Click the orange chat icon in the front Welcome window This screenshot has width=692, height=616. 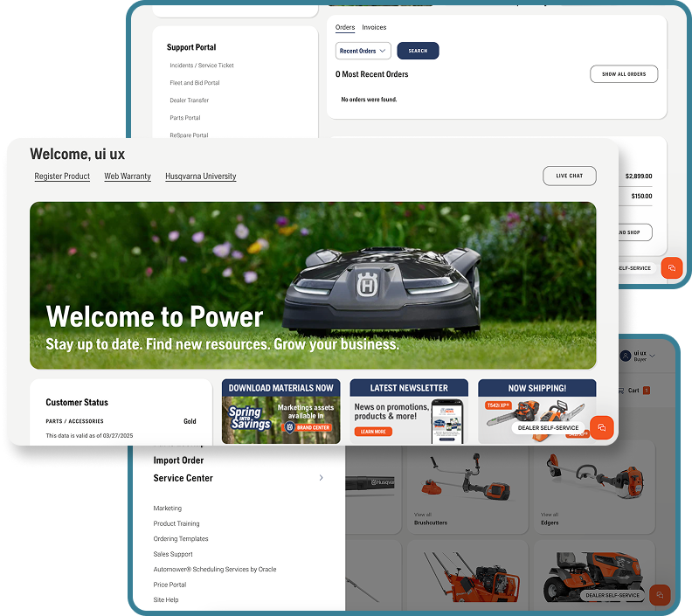[x=601, y=427]
